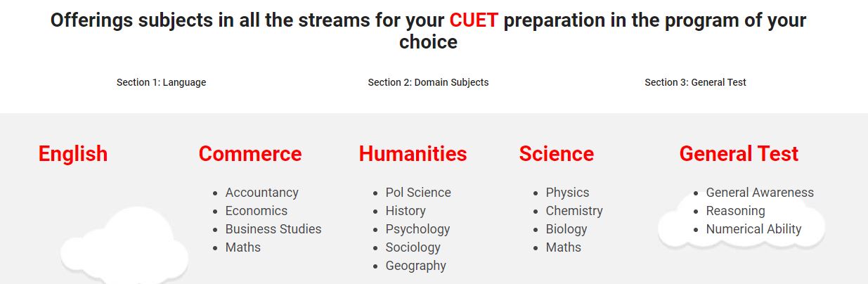Choose Psychology in Humanities list
Screen dimensions: 868x284
tap(417, 229)
